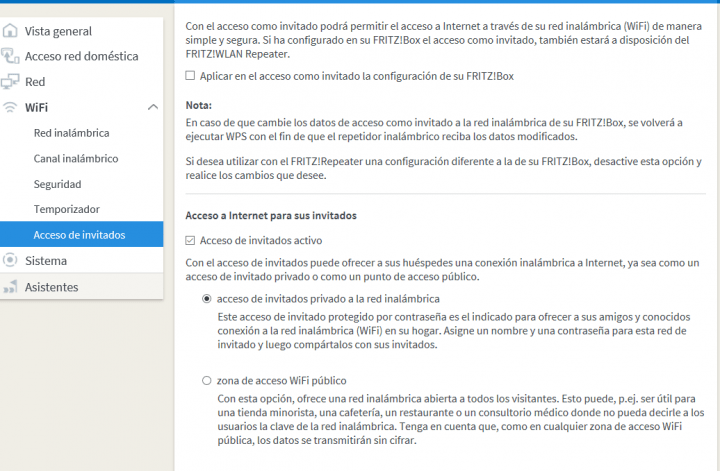Open the Asistentes menu item
This screenshot has height=471, width=720.
click(51, 287)
